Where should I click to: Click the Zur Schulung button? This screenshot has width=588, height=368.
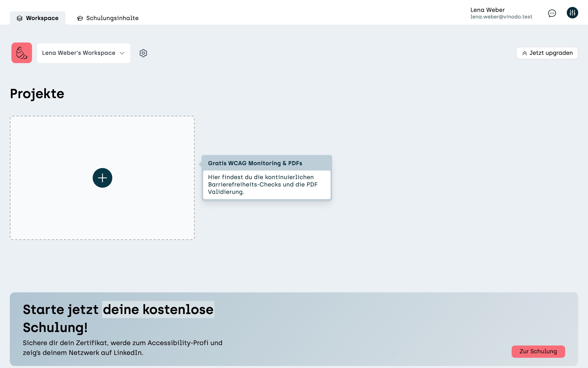[x=538, y=351]
